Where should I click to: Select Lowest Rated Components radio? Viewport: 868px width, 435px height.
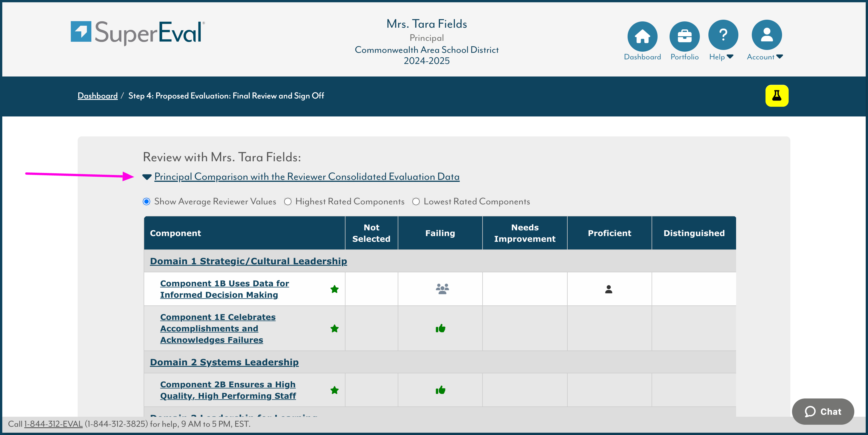pyautogui.click(x=416, y=202)
